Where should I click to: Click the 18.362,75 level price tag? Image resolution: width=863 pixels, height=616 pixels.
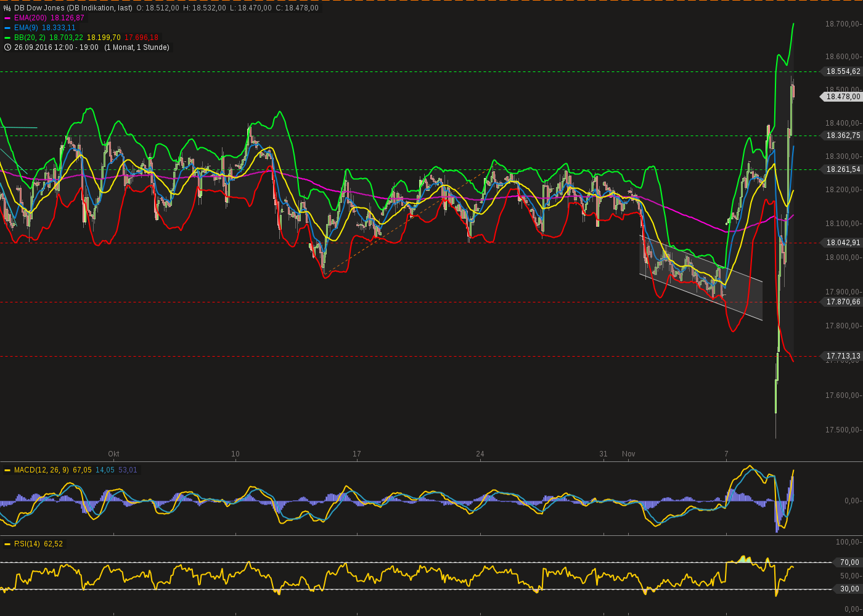[843, 136]
